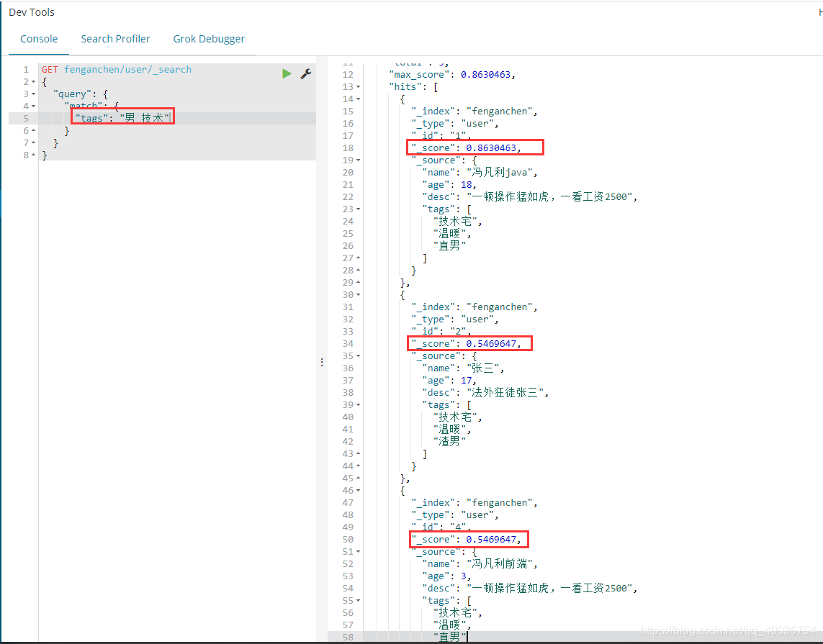The height and width of the screenshot is (644, 823).
Task: Collapse the query block at editor line 3
Action: pos(34,94)
